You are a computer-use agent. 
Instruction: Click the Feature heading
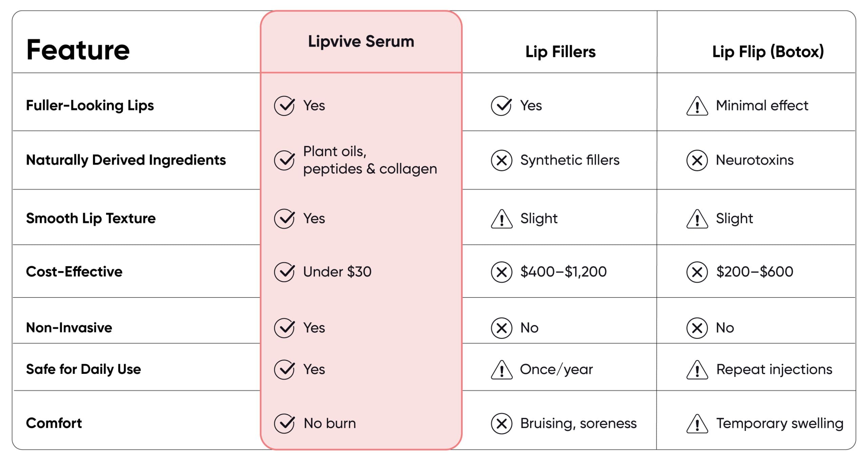point(78,50)
